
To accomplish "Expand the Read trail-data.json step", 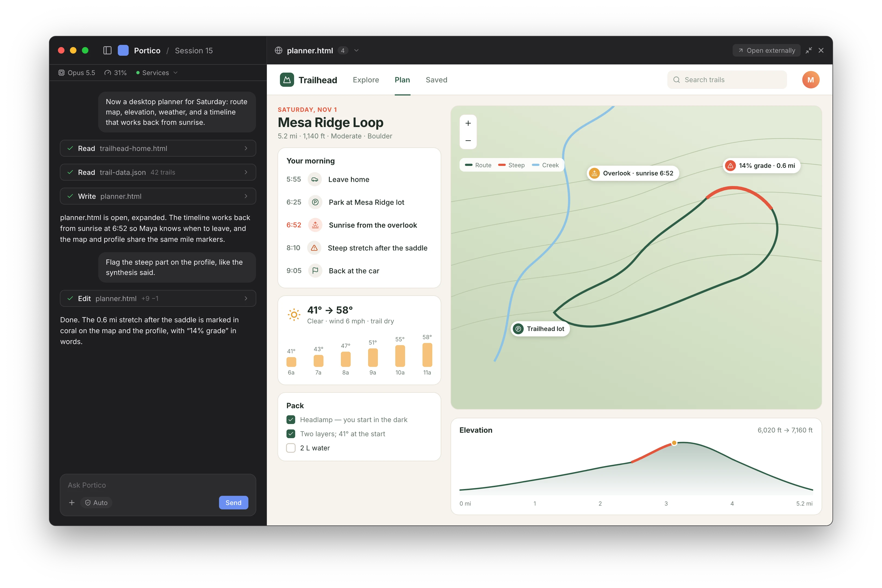I will pos(158,172).
